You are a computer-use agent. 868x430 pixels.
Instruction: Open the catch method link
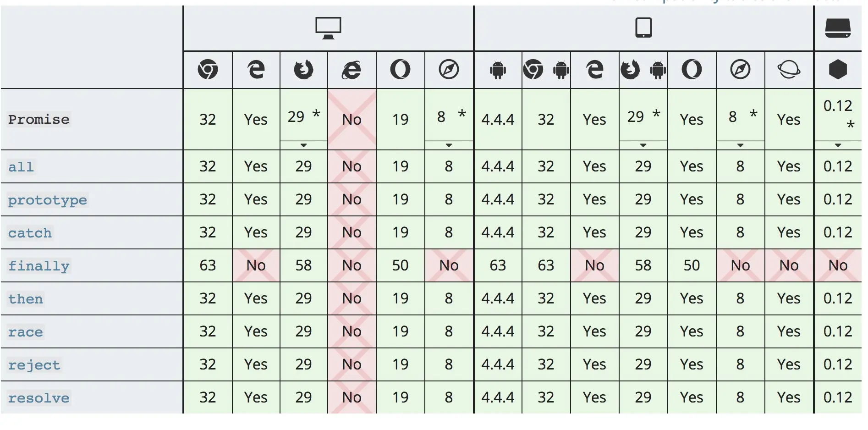(x=30, y=233)
